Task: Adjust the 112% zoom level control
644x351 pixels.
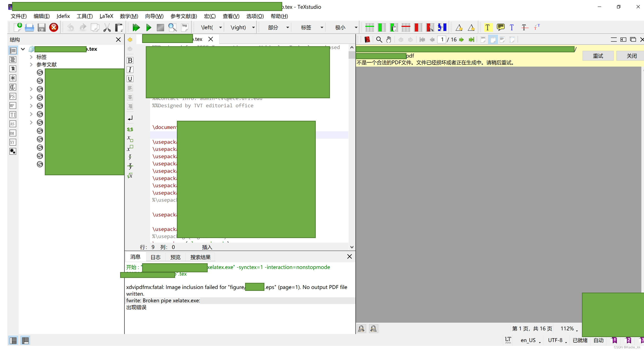Action: coord(568,329)
